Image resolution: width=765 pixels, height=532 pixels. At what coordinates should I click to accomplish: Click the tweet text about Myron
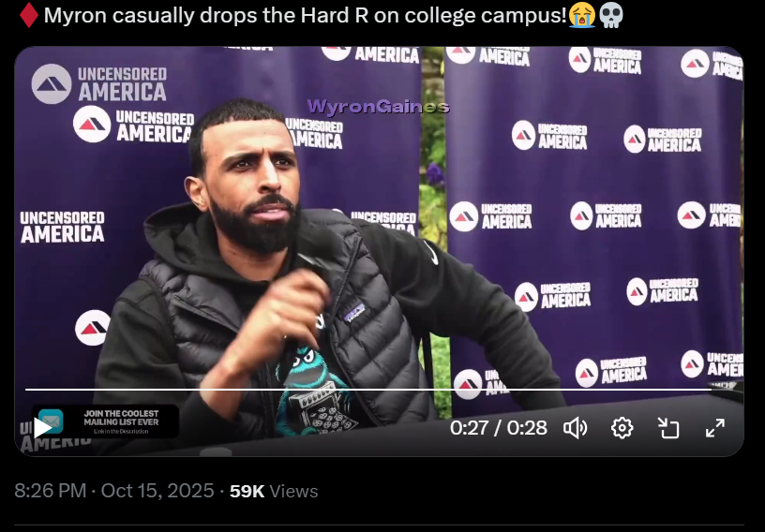pos(306,15)
